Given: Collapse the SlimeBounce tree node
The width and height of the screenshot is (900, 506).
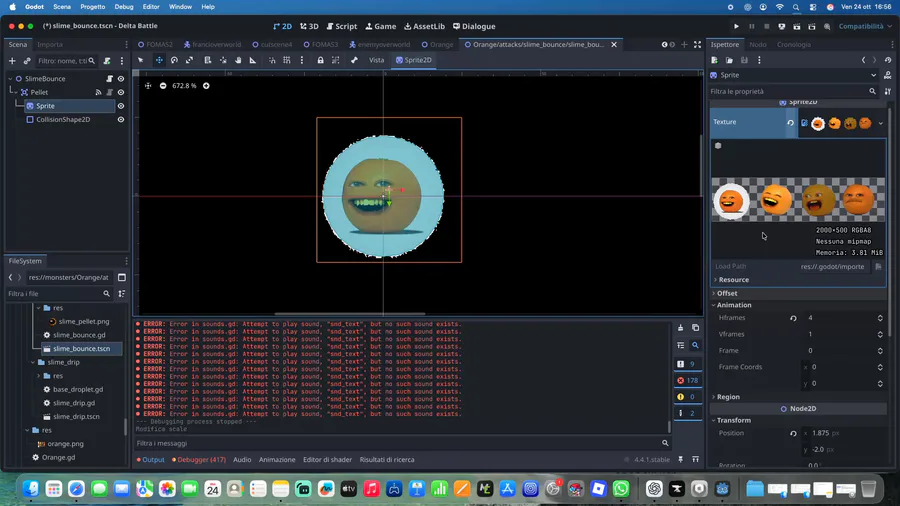Looking at the screenshot, I should 10,79.
